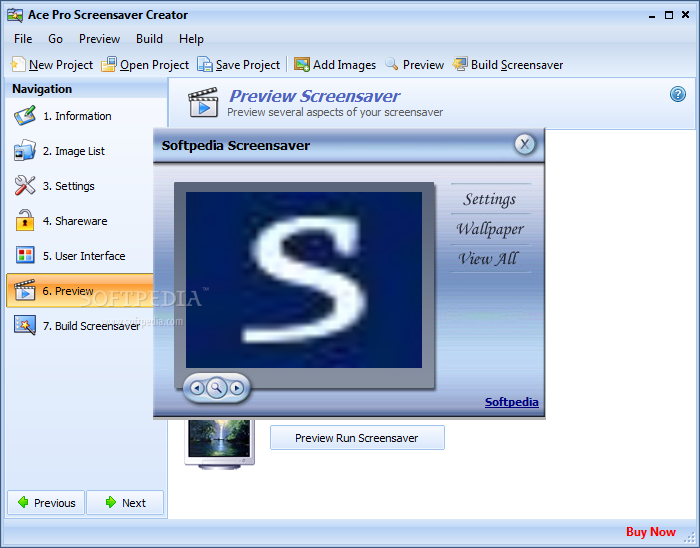Show previous image in screensaver dialog
The image size is (700, 548).
[197, 388]
